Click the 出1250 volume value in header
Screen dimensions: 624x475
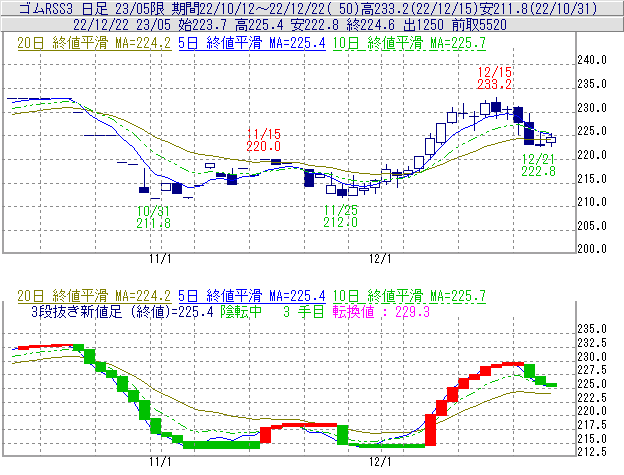[x=423, y=25]
